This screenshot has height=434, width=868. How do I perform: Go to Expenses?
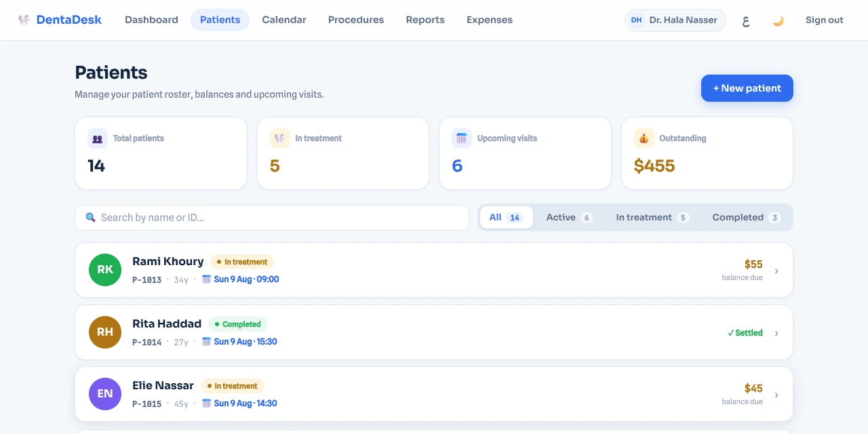[490, 20]
